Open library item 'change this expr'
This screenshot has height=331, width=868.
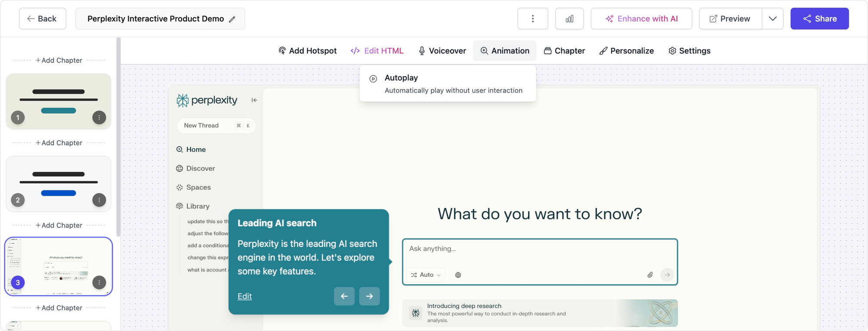[207, 258]
